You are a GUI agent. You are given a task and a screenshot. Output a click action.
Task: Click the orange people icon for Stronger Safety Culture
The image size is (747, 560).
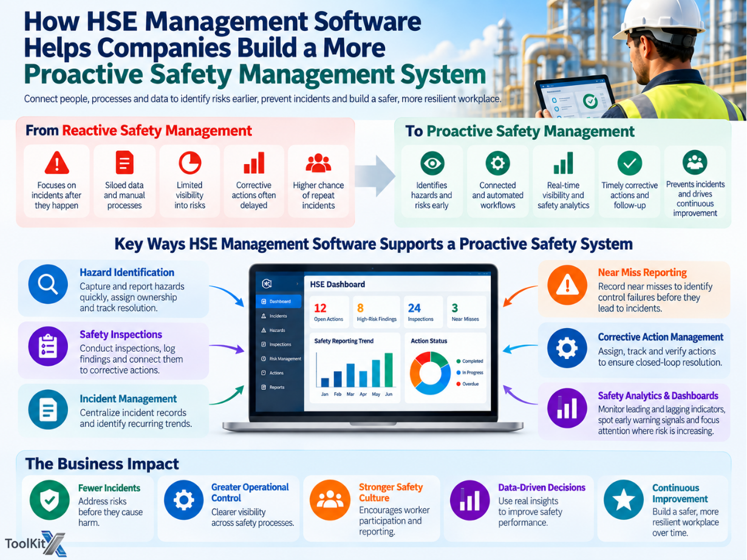330,500
